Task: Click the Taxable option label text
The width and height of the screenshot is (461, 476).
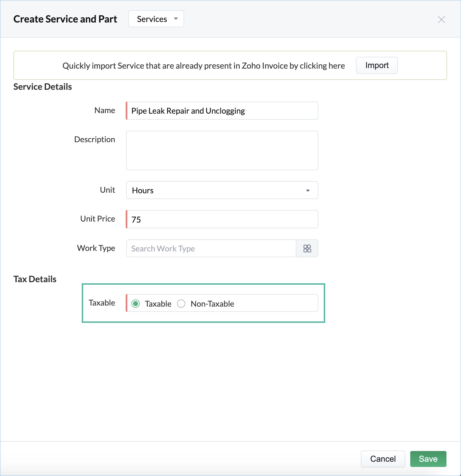Action: (158, 304)
